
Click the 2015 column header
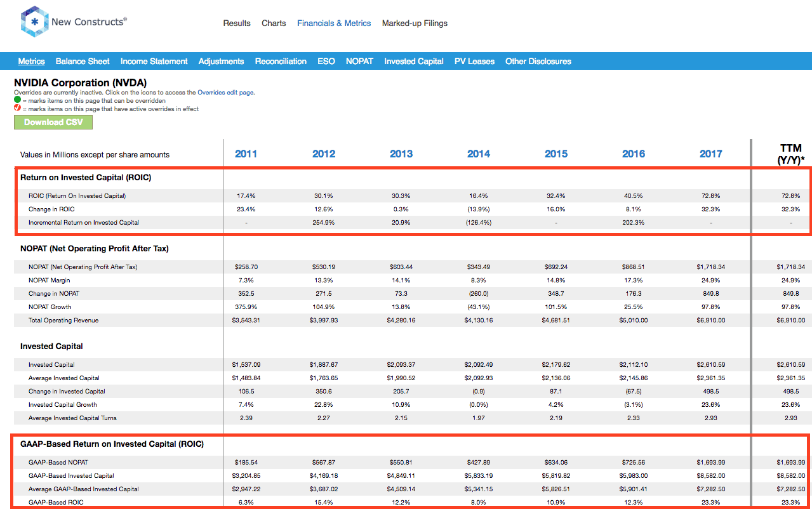point(556,154)
